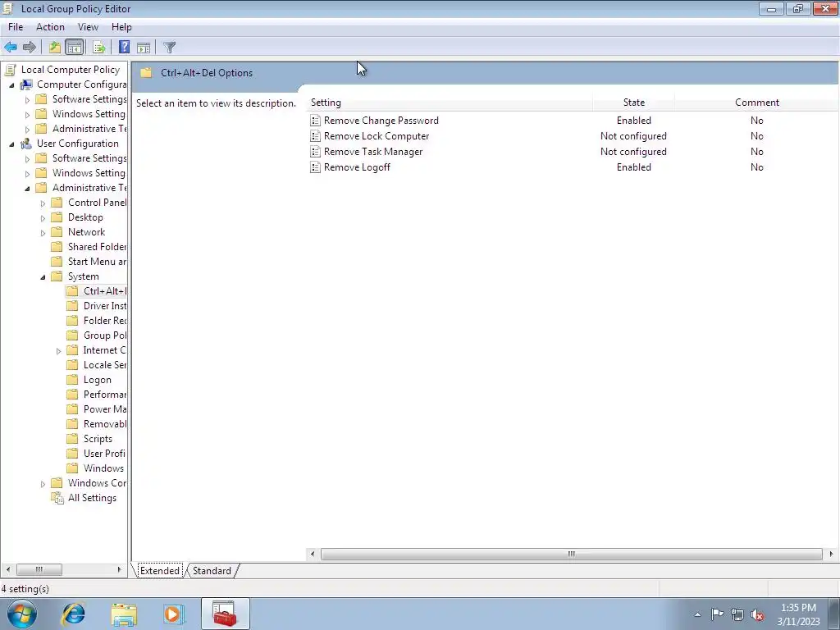The image size is (840, 630).
Task: Go back using the blue Back arrow
Action: click(11, 47)
